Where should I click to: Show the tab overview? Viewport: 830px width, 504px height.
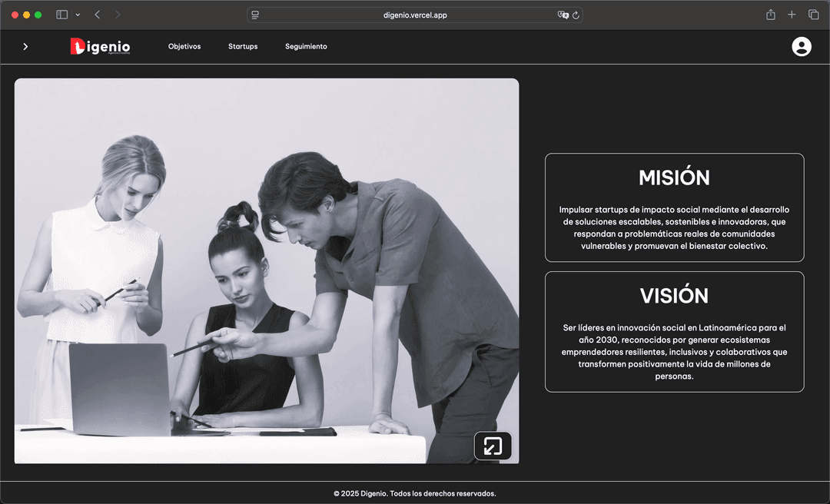tap(813, 15)
